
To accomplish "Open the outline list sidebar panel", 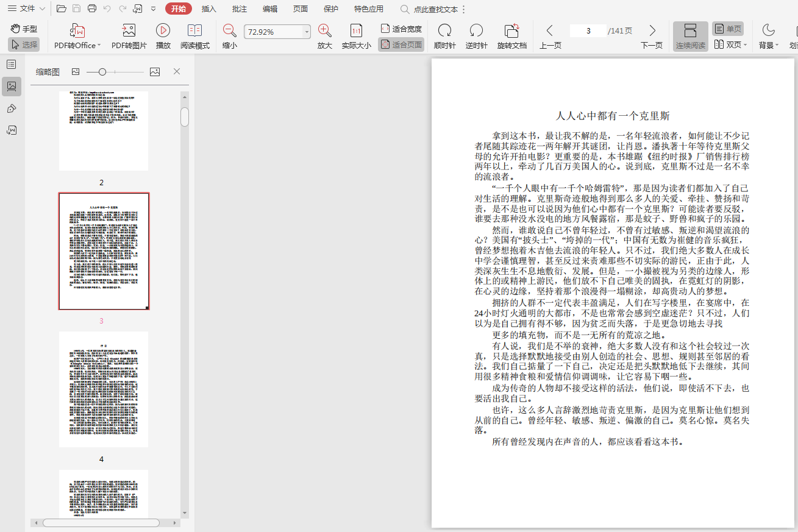I will pos(12,65).
